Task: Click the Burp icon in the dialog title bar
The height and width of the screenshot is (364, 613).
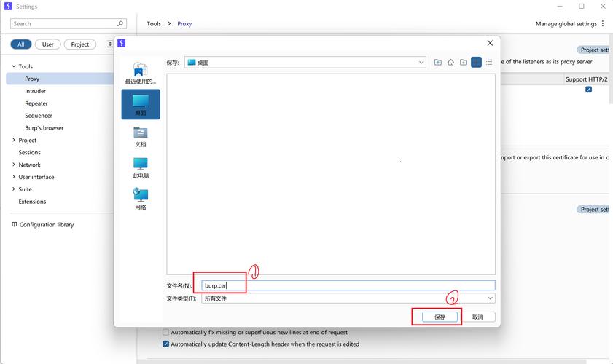Action: pos(122,43)
